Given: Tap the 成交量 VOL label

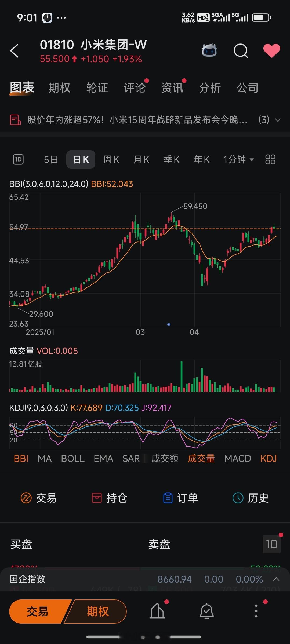Looking at the screenshot, I should [x=44, y=351].
